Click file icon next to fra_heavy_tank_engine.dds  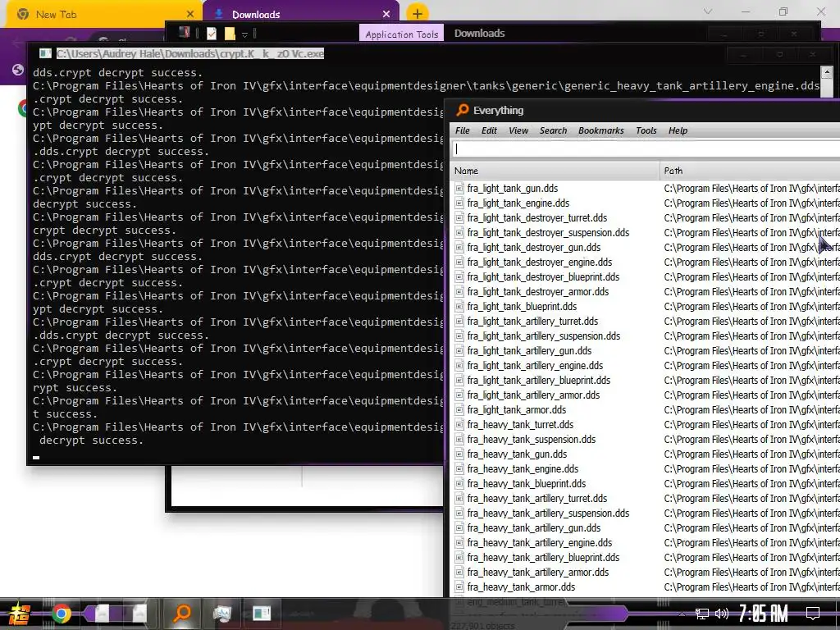coord(459,469)
